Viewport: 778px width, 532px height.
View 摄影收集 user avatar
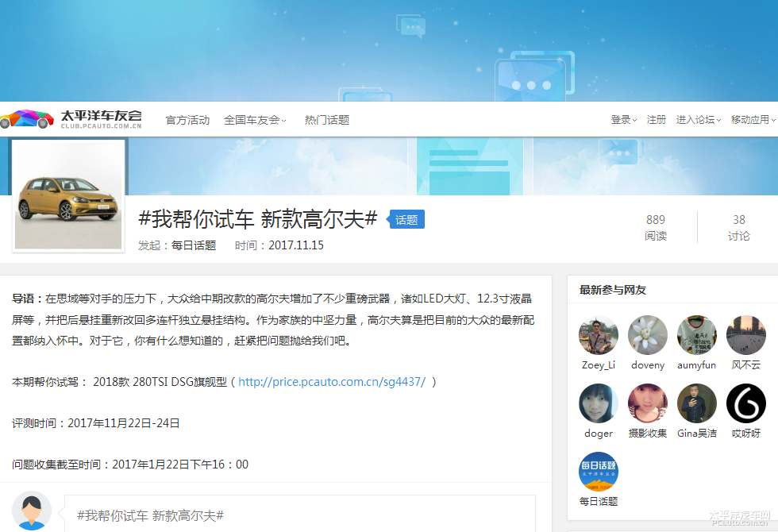[x=647, y=403]
